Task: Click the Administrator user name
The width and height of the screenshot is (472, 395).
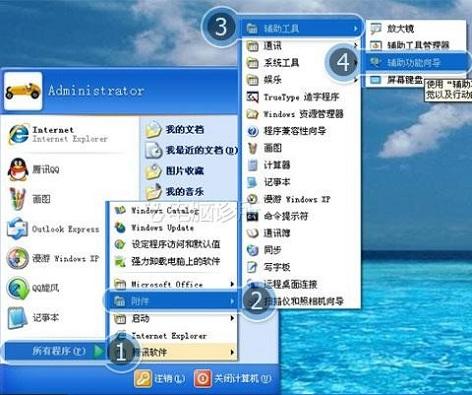Action: point(96,90)
